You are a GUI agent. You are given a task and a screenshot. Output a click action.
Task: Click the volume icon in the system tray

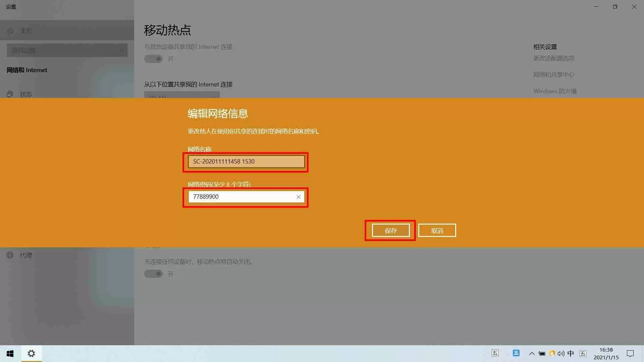(x=561, y=353)
